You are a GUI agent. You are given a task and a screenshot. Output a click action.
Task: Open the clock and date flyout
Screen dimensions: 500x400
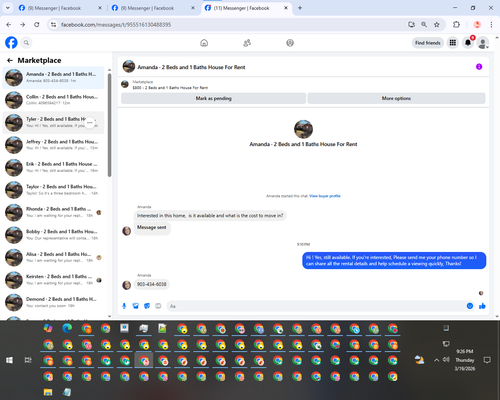click(465, 360)
